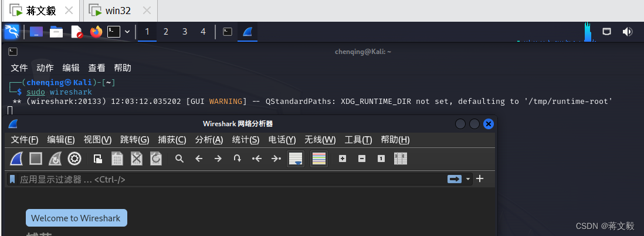The width and height of the screenshot is (644, 236).
Task: Open capture options gear icon
Action: [x=74, y=159]
